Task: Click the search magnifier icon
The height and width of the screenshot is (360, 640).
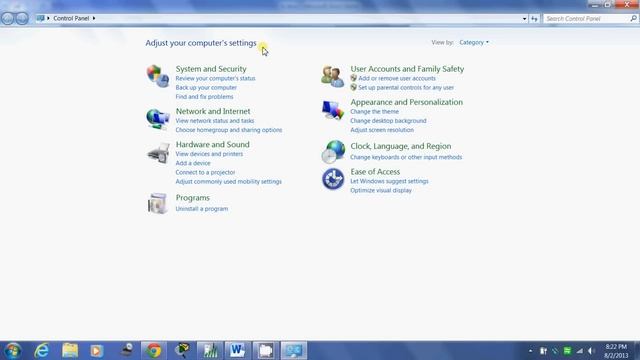Action: tap(633, 18)
